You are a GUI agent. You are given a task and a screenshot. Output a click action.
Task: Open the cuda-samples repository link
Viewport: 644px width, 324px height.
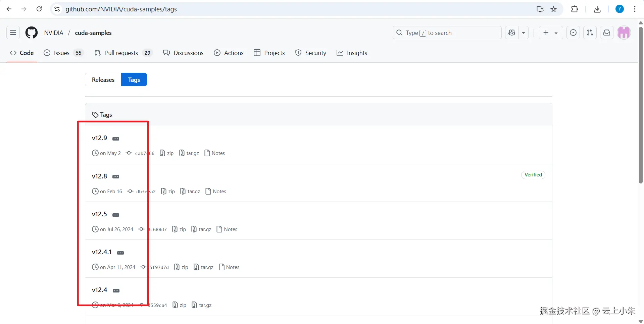point(93,33)
